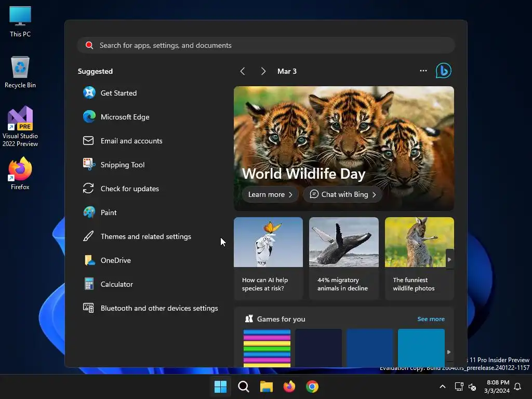Viewport: 532px width, 399px height.
Task: Click taskbar Search magnifier icon
Action: (x=243, y=387)
